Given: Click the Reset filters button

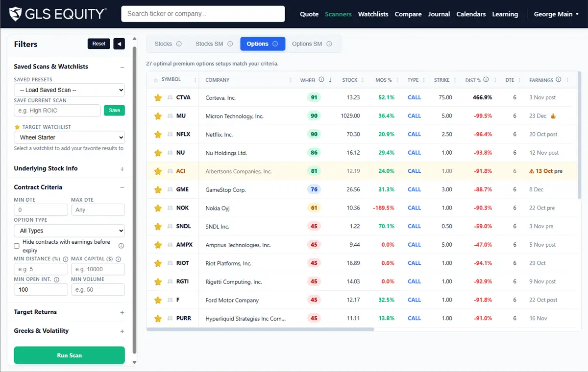Looking at the screenshot, I should click(x=99, y=44).
